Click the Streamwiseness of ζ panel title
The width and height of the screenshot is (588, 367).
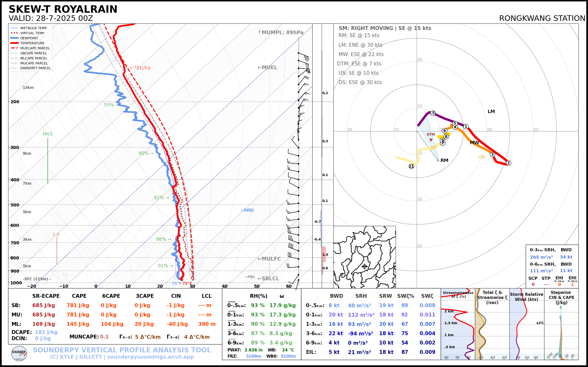tap(458, 294)
